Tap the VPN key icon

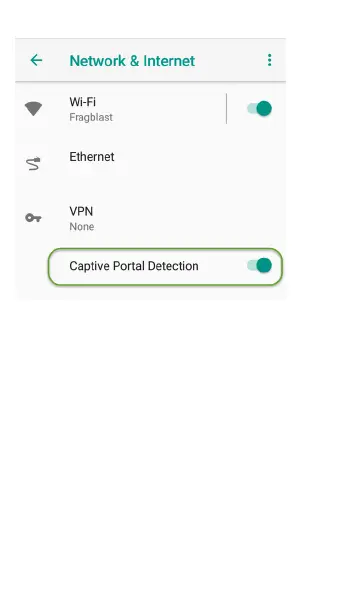pyautogui.click(x=33, y=218)
